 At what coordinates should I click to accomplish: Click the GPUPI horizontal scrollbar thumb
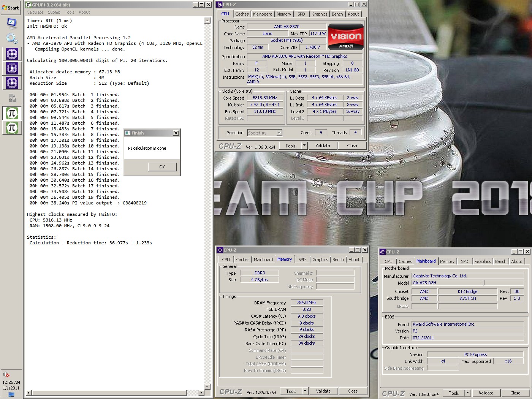point(109,393)
